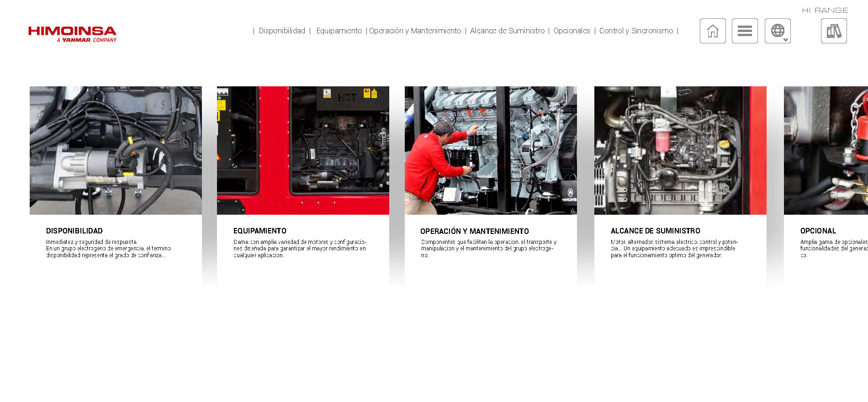Open the Equipamiento red generator photo
This screenshot has height=402, width=868.
[303, 150]
